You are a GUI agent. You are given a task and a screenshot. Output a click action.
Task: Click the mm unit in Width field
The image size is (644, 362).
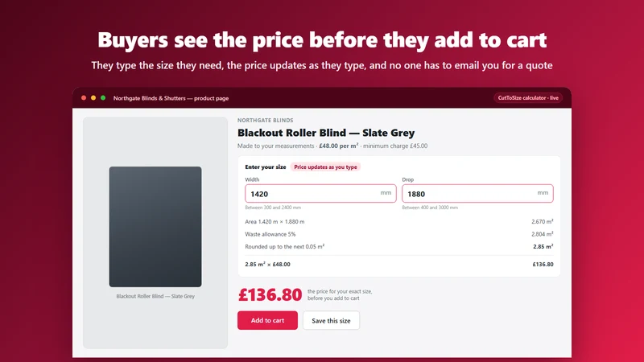coord(386,192)
